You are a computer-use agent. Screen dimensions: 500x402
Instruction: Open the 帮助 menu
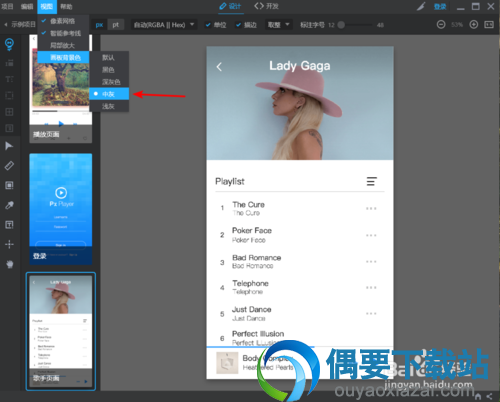tap(66, 7)
